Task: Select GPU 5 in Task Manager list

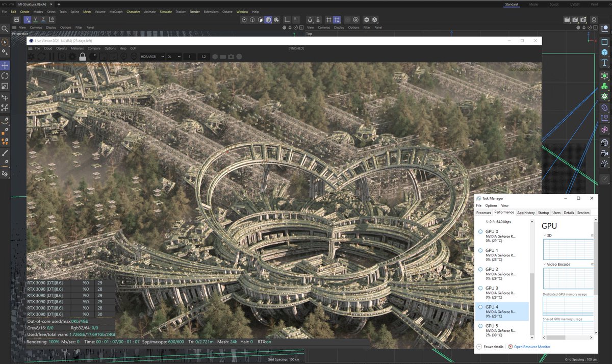Action: [502, 330]
